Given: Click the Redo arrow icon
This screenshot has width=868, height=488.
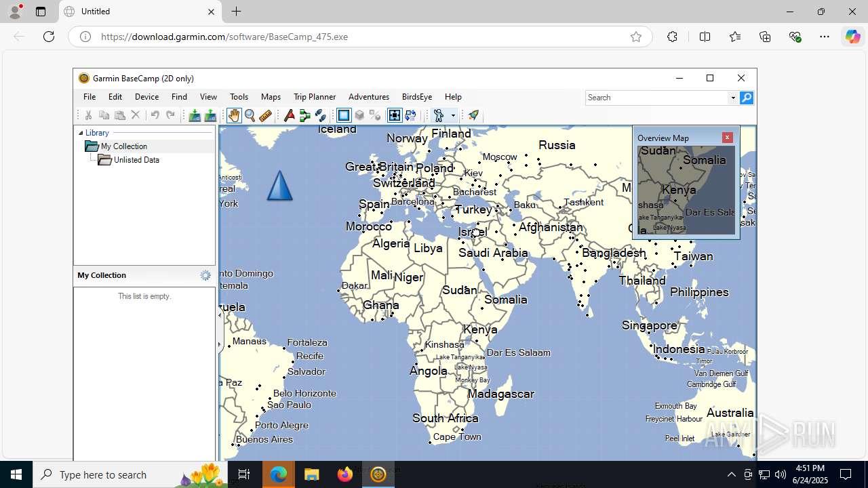Looking at the screenshot, I should tap(170, 115).
